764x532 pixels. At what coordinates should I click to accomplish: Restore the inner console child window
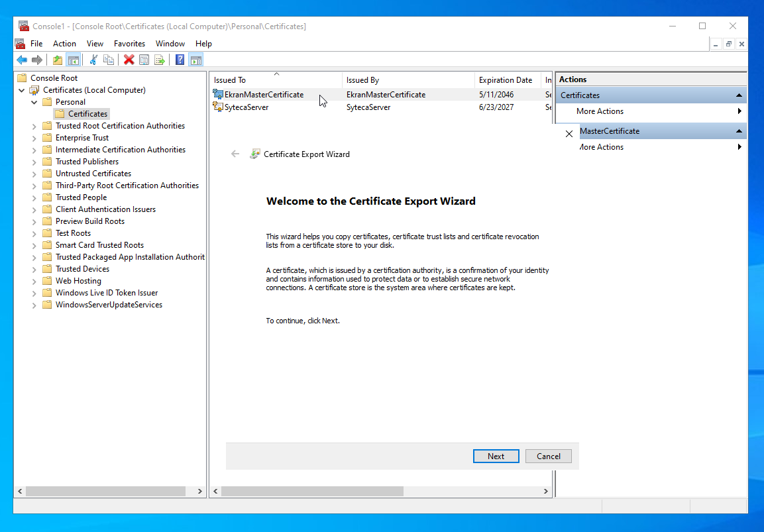coord(728,44)
